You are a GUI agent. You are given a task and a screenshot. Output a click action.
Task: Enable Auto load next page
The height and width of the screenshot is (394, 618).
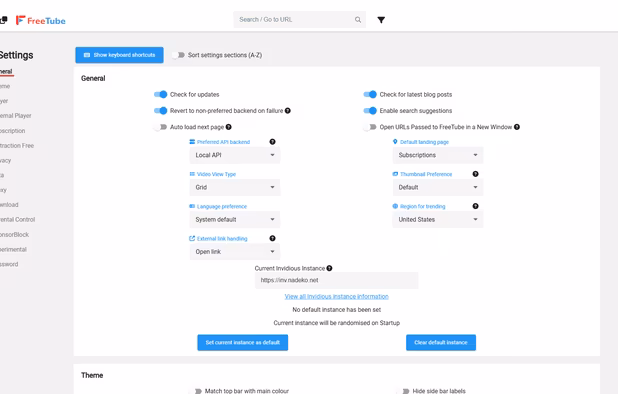point(160,127)
